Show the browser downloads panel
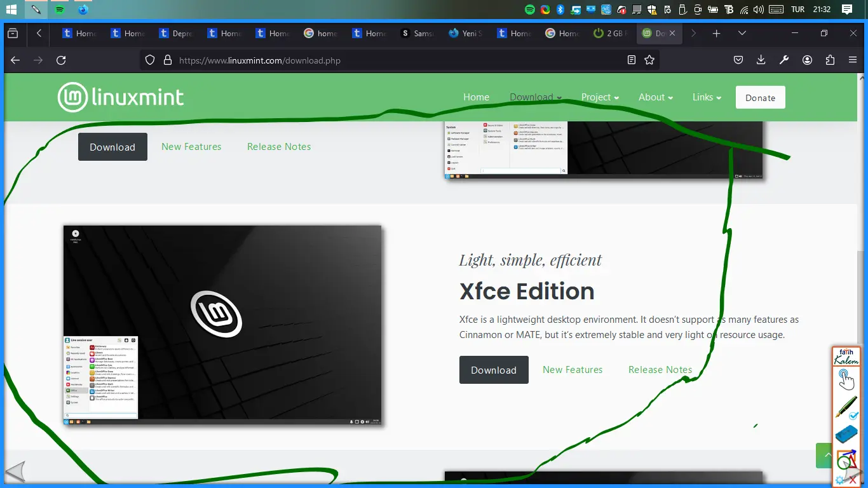The width and height of the screenshot is (868, 488). click(761, 60)
